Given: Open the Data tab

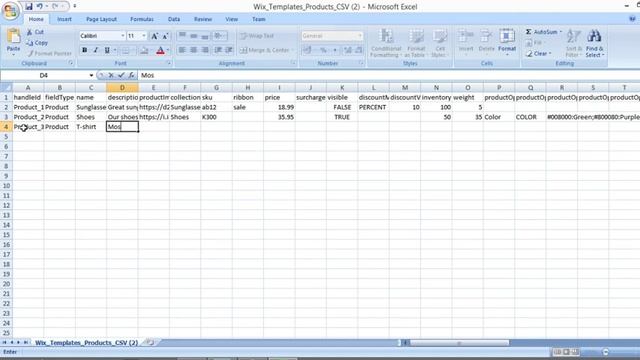Looking at the screenshot, I should click(174, 19).
